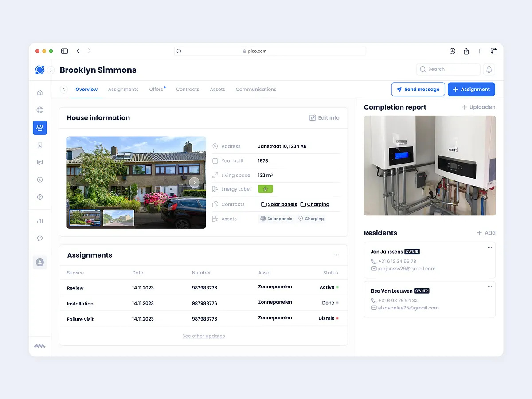Click the Send message button
This screenshot has height=399, width=532.
click(x=418, y=89)
